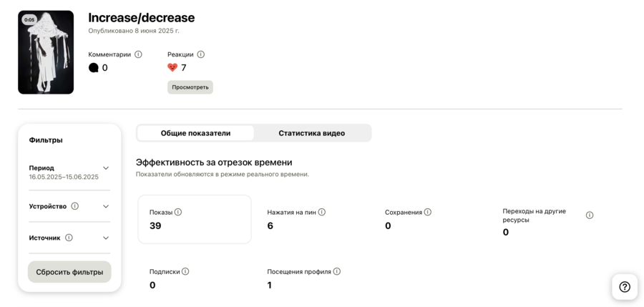
Task: Expand the Устройство filter dropdown
Action: click(x=106, y=206)
